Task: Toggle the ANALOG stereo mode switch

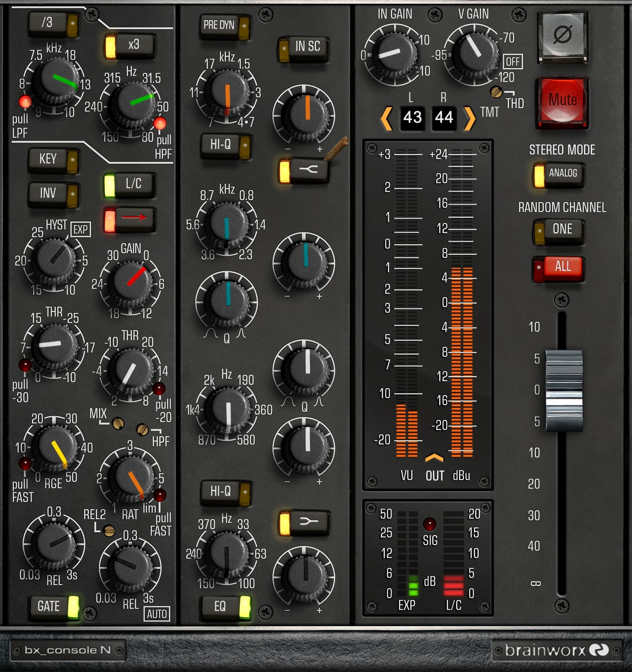Action: click(558, 175)
